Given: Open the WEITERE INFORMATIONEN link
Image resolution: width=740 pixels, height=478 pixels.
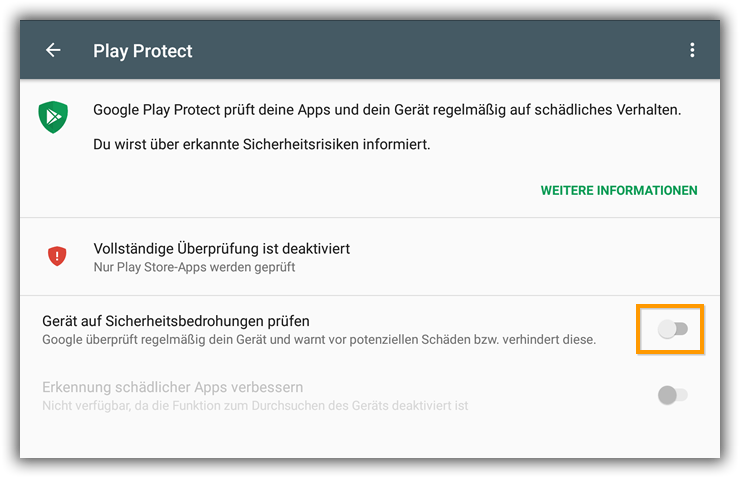Looking at the screenshot, I should tap(619, 191).
